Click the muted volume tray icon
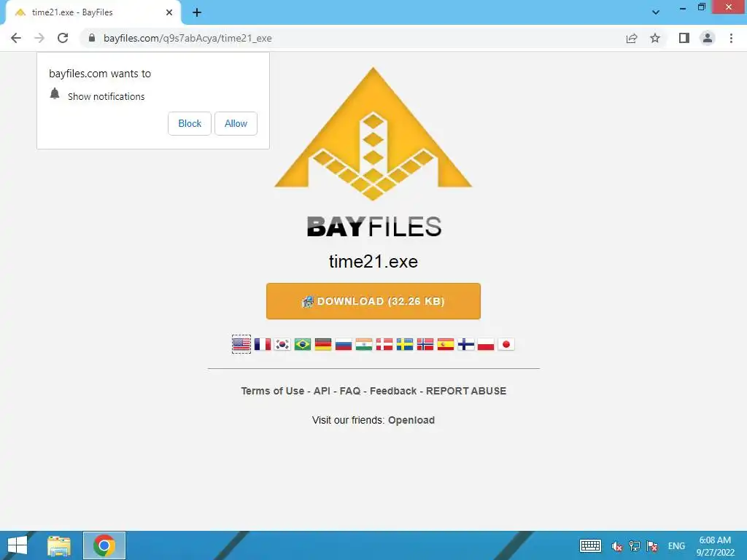This screenshot has height=560, width=747. [x=617, y=546]
